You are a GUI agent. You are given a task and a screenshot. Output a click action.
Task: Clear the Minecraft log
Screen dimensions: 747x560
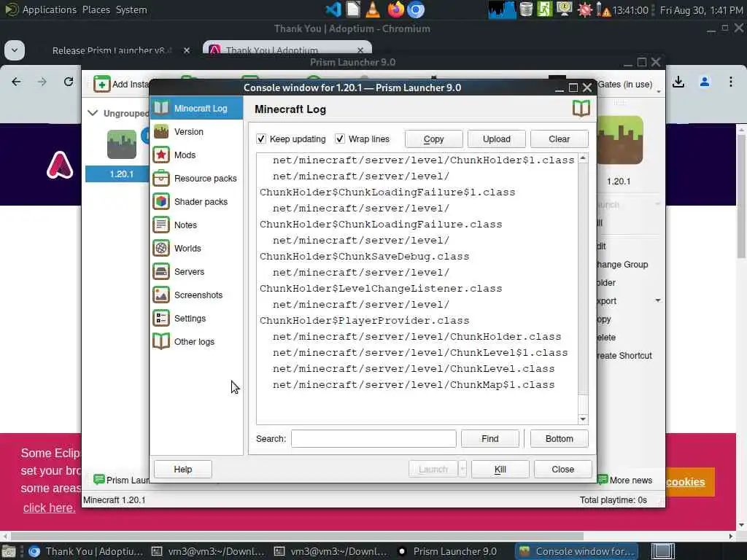[559, 139]
